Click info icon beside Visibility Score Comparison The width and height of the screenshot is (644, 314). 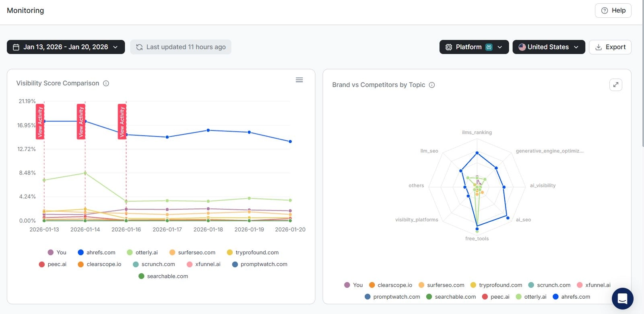106,83
